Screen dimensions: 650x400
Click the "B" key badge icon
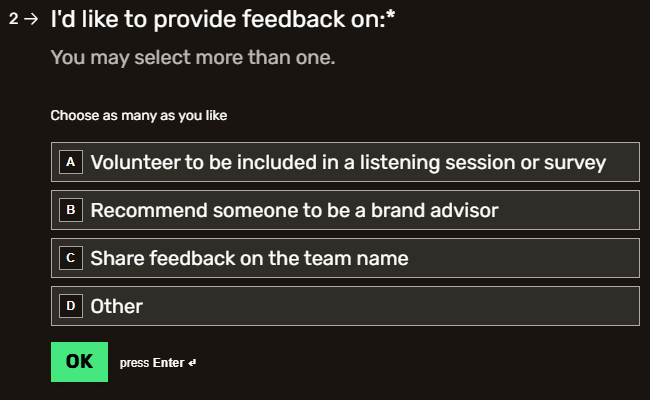[70, 210]
